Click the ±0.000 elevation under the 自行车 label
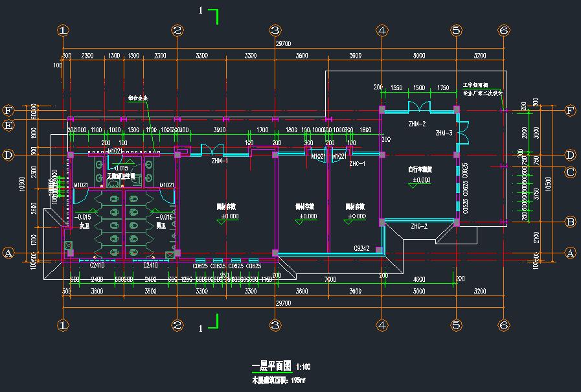This screenshot has width=581, height=392. tap(422, 180)
